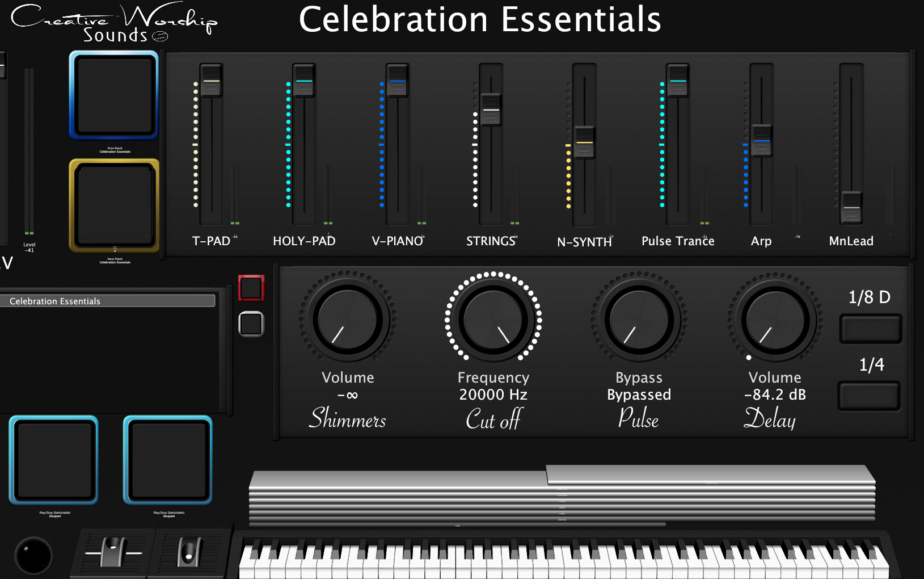Viewport: 924px width, 579px height.
Task: Click the round black knob beside the wheels
Action: click(x=34, y=555)
